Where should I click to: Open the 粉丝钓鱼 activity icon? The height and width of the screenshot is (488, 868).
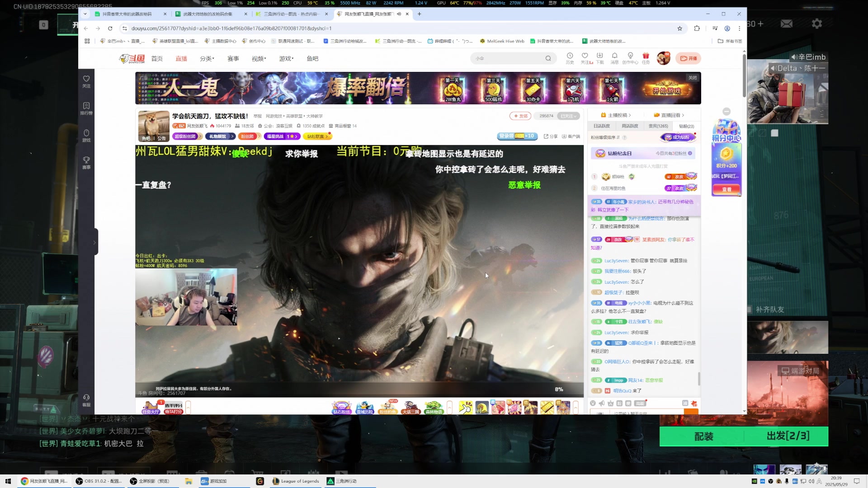pyautogui.click(x=388, y=407)
